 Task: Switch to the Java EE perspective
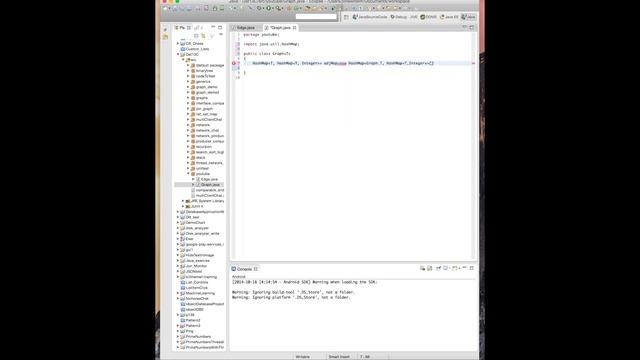pyautogui.click(x=449, y=17)
